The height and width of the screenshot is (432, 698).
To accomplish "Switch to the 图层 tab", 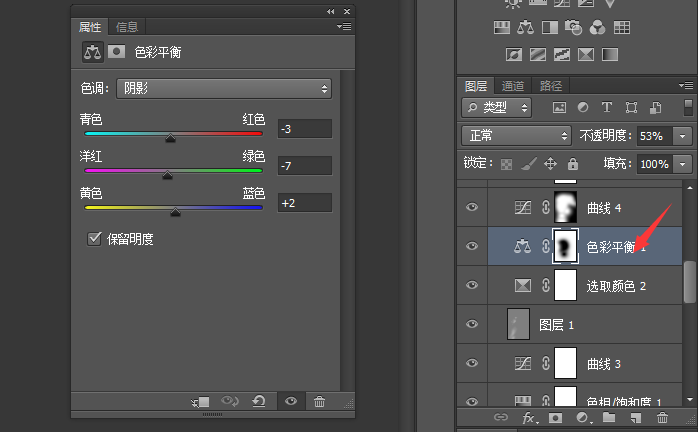I will point(476,86).
